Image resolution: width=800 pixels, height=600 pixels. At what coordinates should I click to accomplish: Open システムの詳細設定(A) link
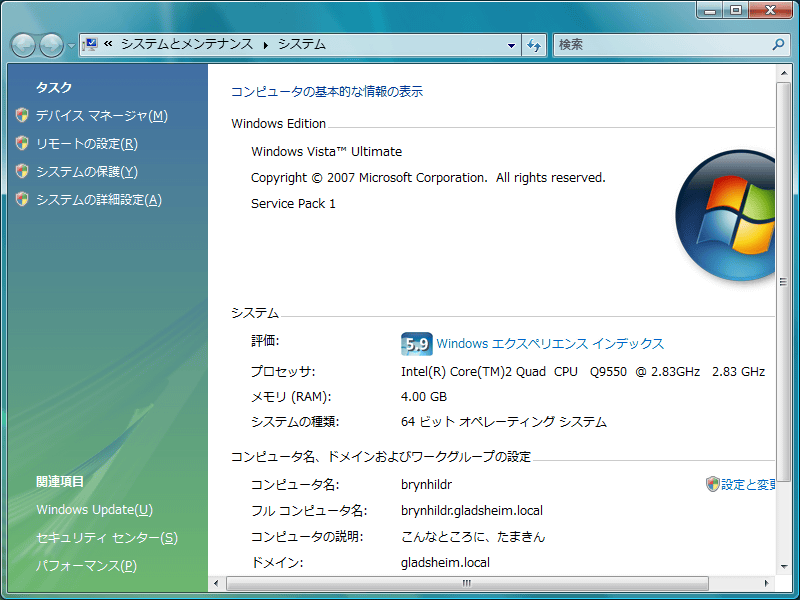click(x=98, y=200)
